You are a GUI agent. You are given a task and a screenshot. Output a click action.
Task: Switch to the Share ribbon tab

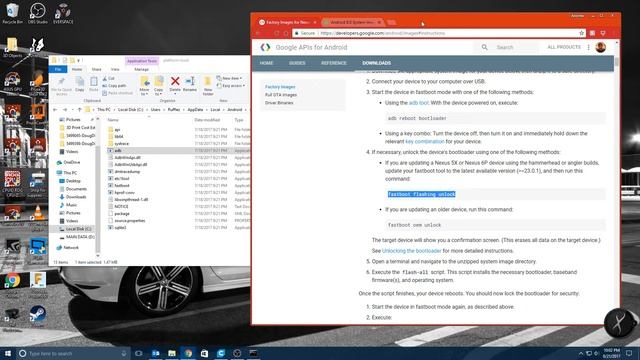tap(96, 69)
